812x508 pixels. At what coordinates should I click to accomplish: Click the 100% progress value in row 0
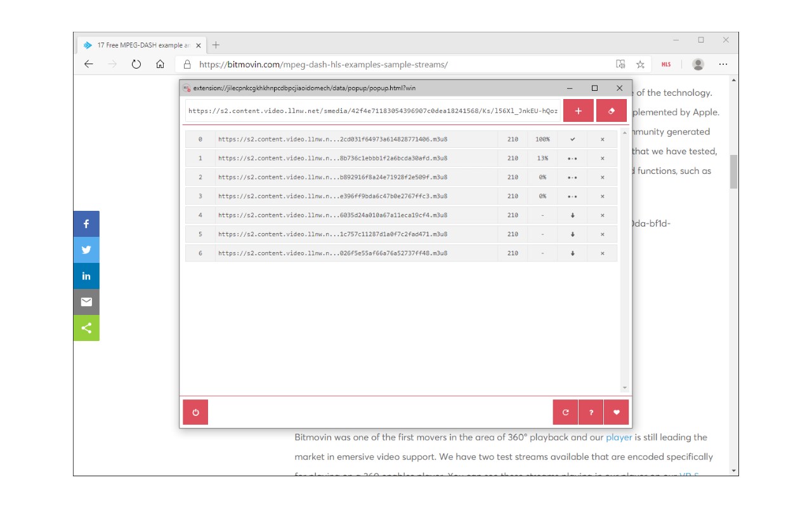pyautogui.click(x=542, y=139)
